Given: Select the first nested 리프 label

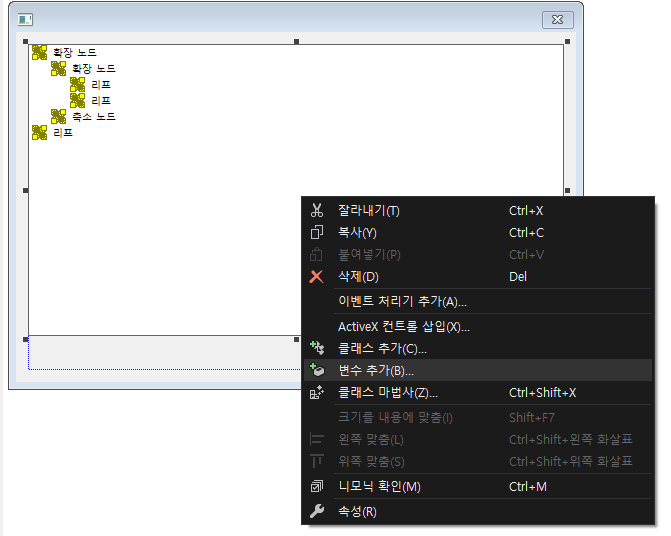Looking at the screenshot, I should click(x=101, y=85).
